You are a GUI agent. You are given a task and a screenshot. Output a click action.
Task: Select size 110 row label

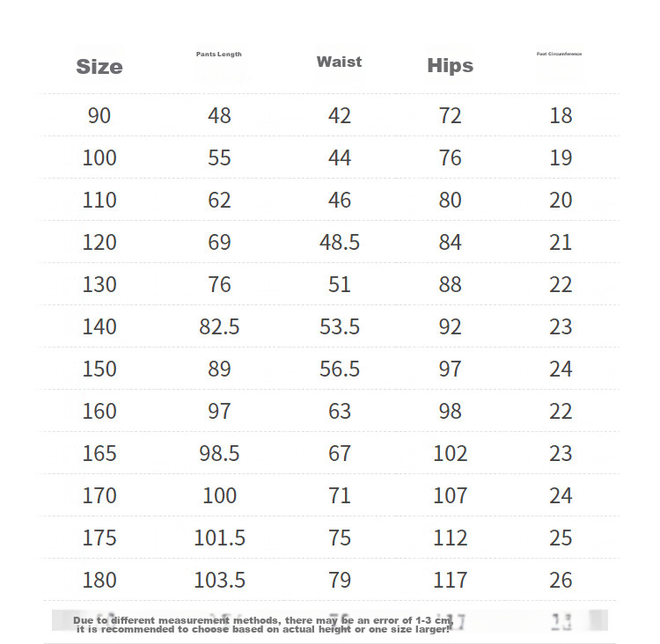(99, 200)
